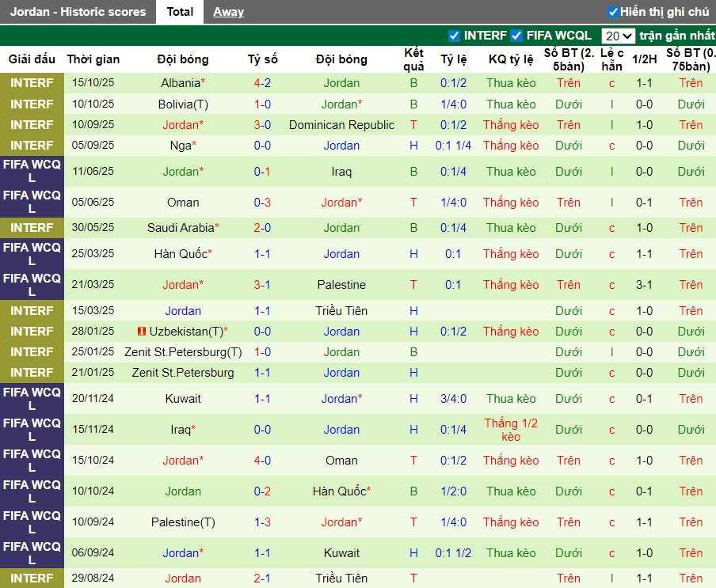This screenshot has height=588, width=716.
Task: Open the Saudi Arabia team link
Action: pos(181,228)
